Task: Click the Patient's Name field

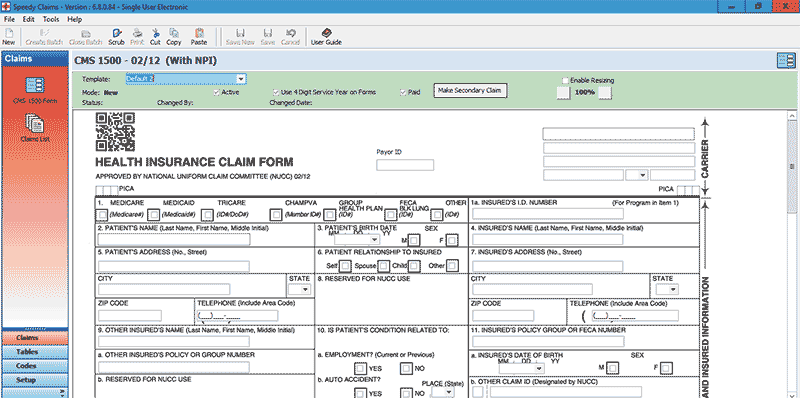Action: 174,239
